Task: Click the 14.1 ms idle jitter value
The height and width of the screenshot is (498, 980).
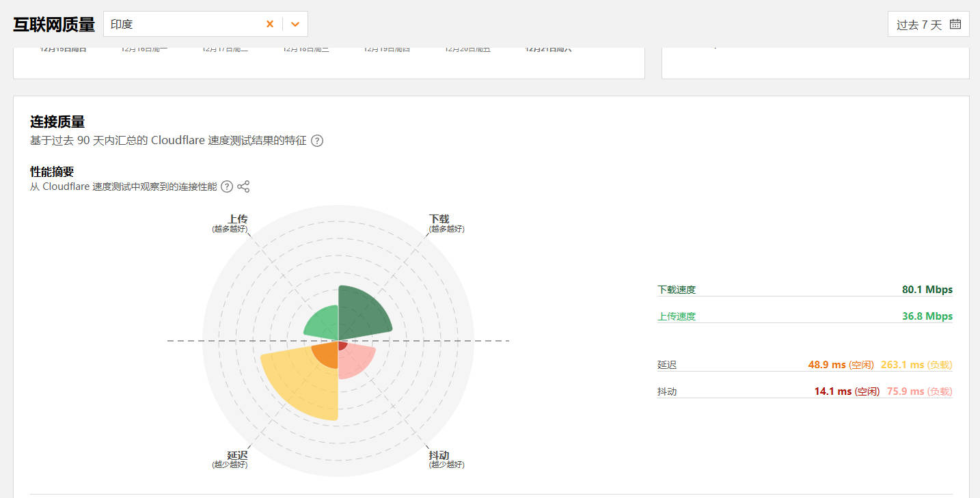Action: (832, 391)
